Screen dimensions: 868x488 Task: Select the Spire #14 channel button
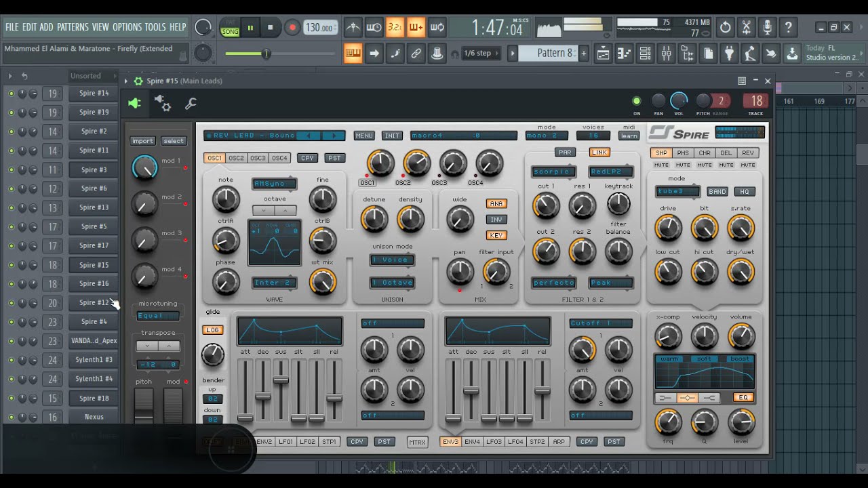pyautogui.click(x=94, y=93)
